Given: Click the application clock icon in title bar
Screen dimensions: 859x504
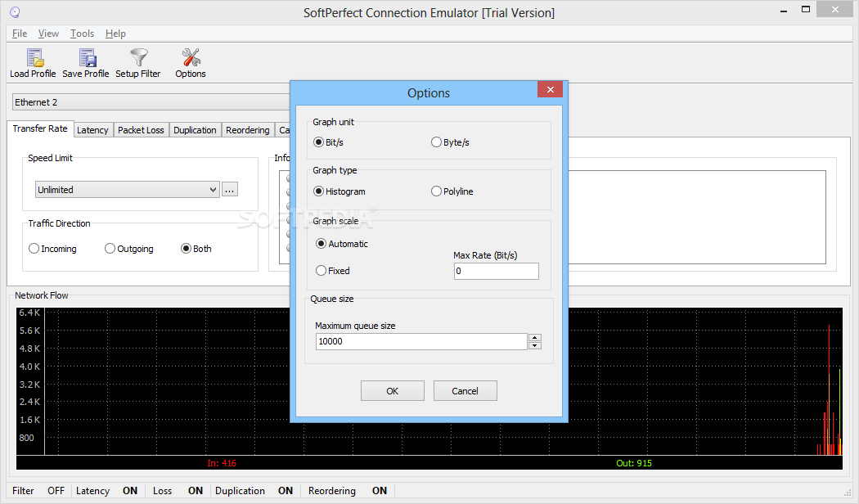Looking at the screenshot, I should point(15,12).
